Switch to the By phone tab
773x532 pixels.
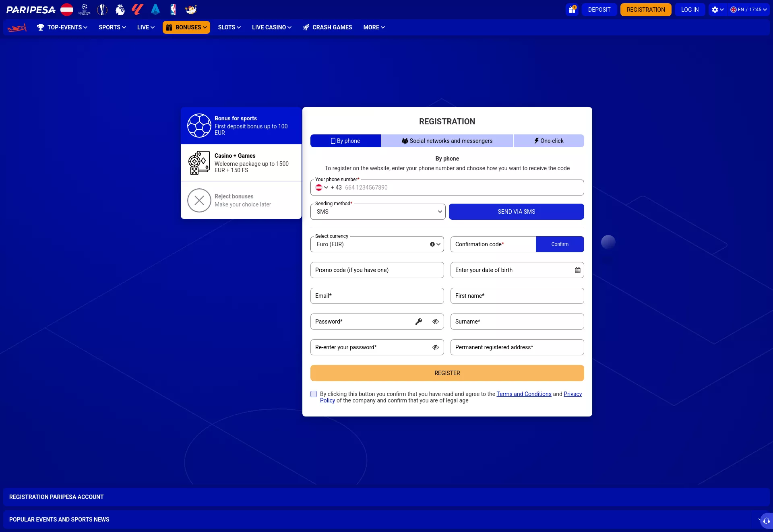click(x=345, y=141)
